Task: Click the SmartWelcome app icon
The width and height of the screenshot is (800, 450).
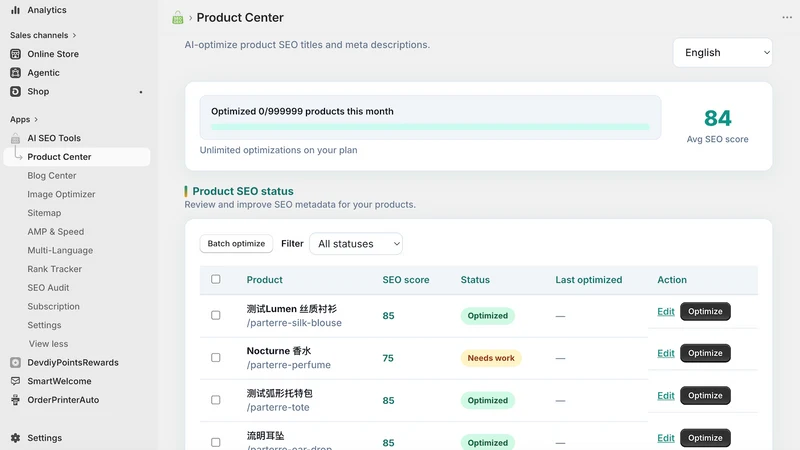Action: 15,381
